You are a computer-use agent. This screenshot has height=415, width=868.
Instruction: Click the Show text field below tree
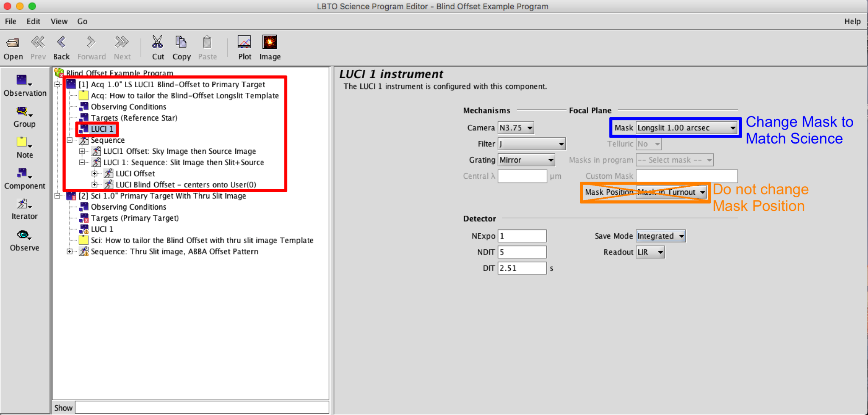pyautogui.click(x=202, y=407)
